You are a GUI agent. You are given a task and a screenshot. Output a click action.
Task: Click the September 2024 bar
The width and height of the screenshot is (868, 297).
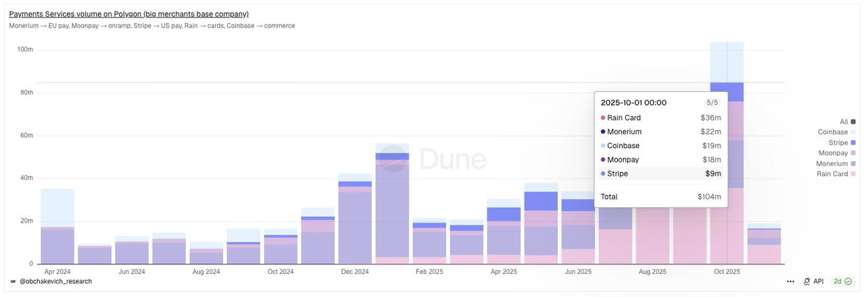(243, 246)
